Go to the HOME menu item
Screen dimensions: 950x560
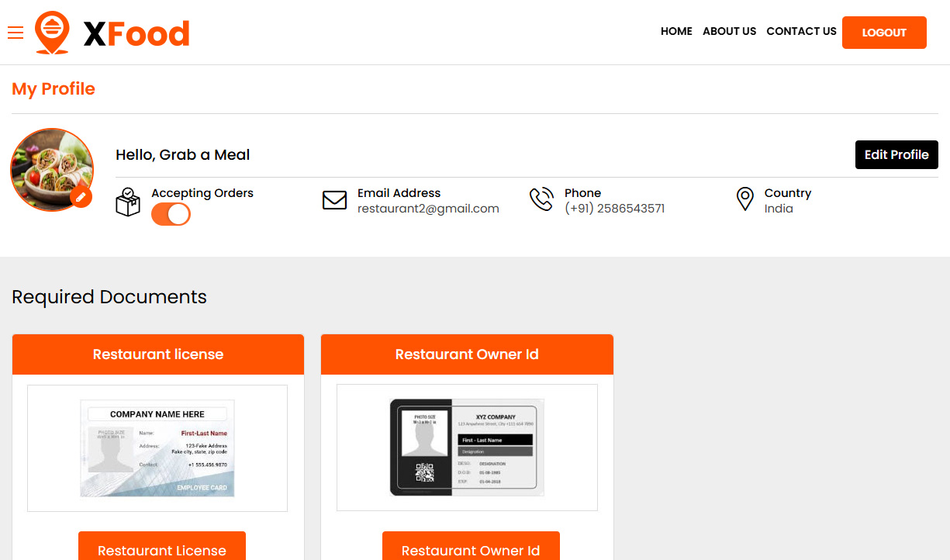click(676, 32)
